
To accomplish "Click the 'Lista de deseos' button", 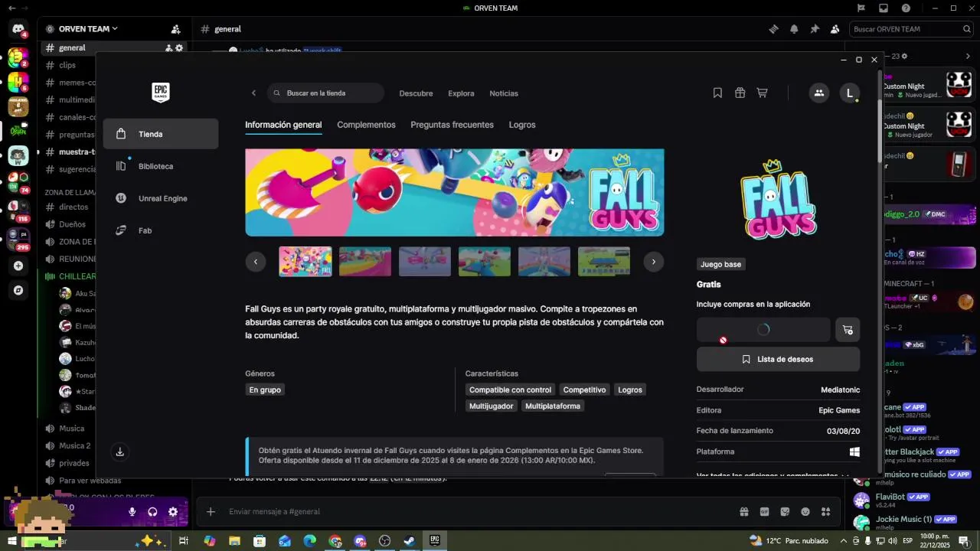I will [x=778, y=359].
